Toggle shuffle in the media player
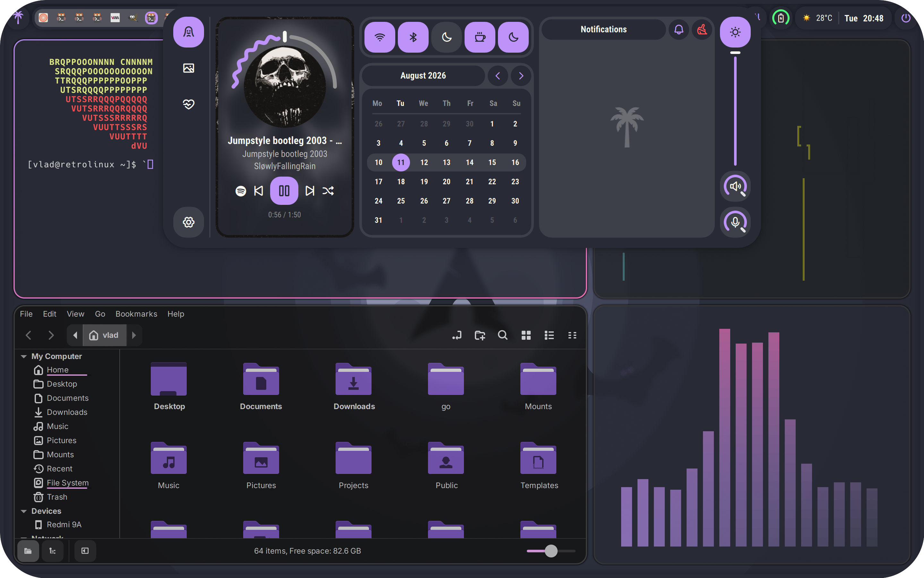 (x=328, y=191)
